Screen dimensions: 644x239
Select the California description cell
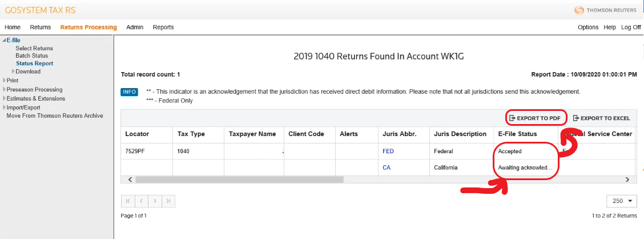(x=461, y=168)
